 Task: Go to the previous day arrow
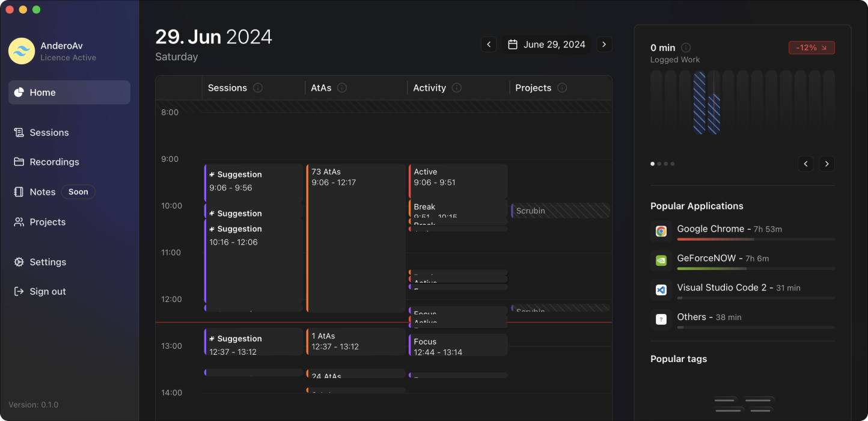[x=489, y=45]
